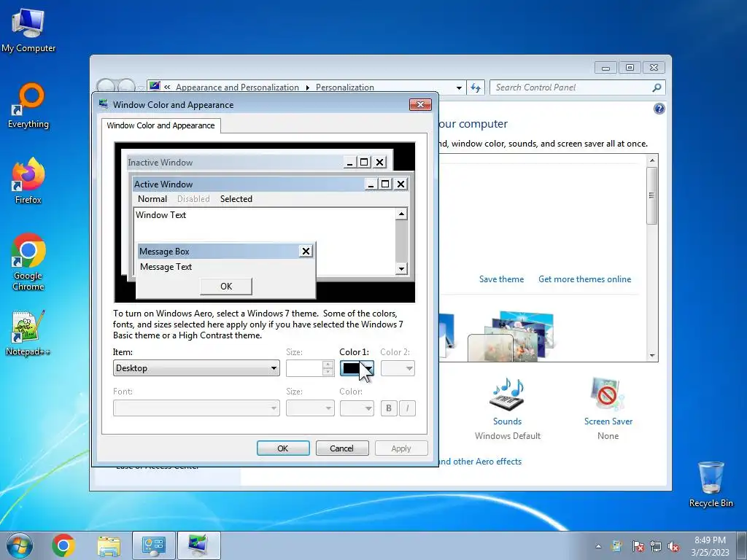
Task: Toggle bold font button
Action: coord(389,408)
